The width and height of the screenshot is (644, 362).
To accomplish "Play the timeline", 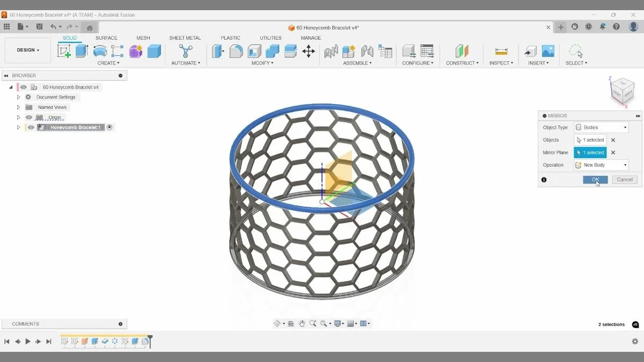I will (28, 342).
